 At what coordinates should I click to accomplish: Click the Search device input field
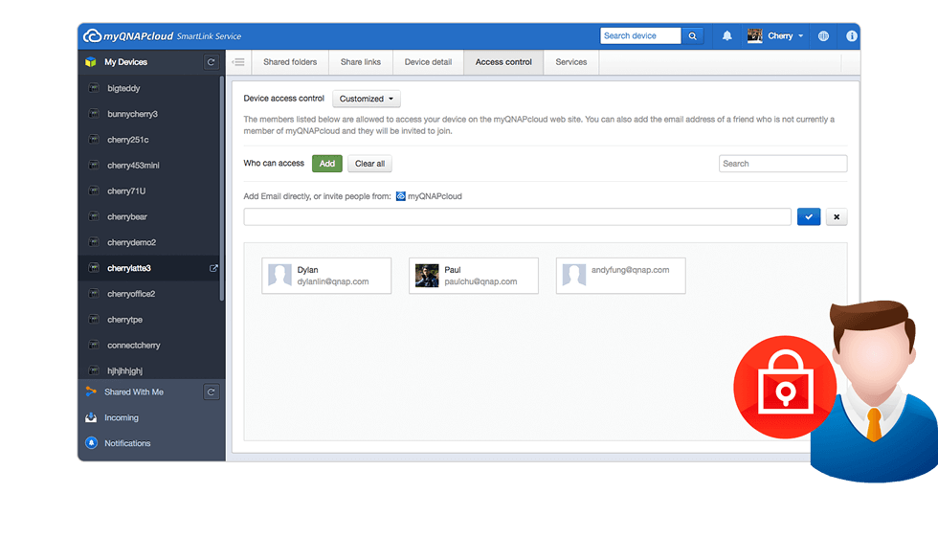(x=640, y=36)
